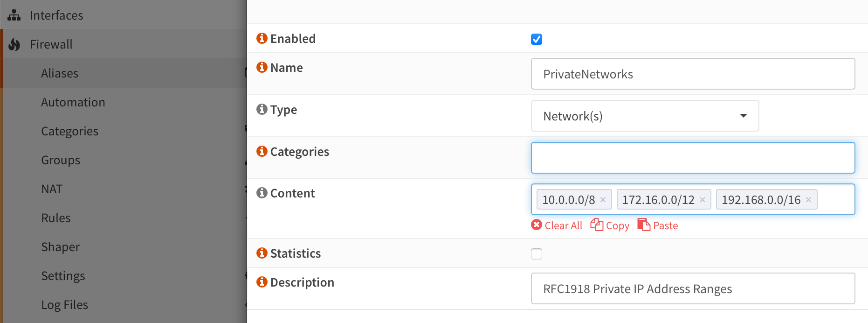Collapse the Firewall sidebar section
The height and width of the screenshot is (323, 868).
[x=51, y=44]
